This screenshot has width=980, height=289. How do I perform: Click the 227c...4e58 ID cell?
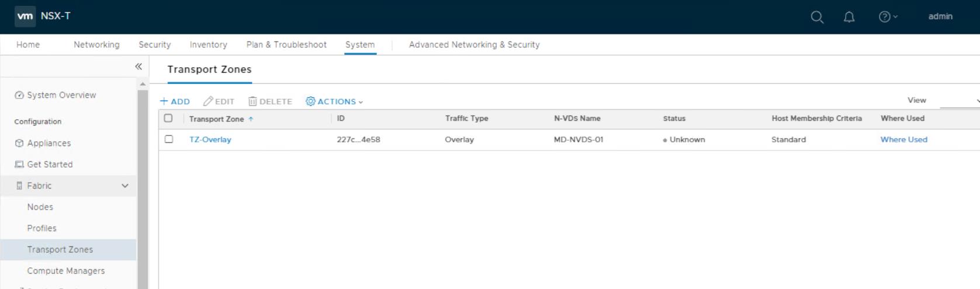point(358,140)
